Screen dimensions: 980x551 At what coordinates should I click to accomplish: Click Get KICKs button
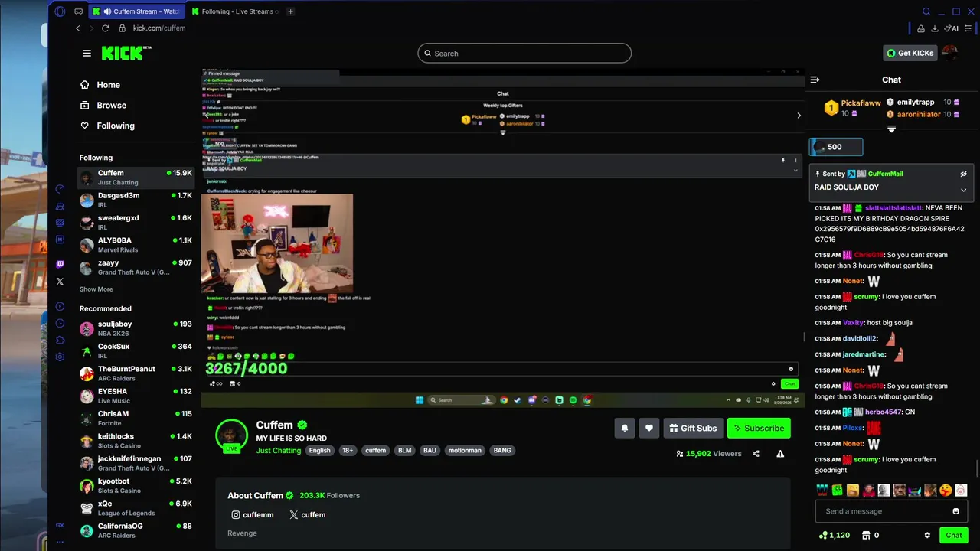[x=910, y=53]
